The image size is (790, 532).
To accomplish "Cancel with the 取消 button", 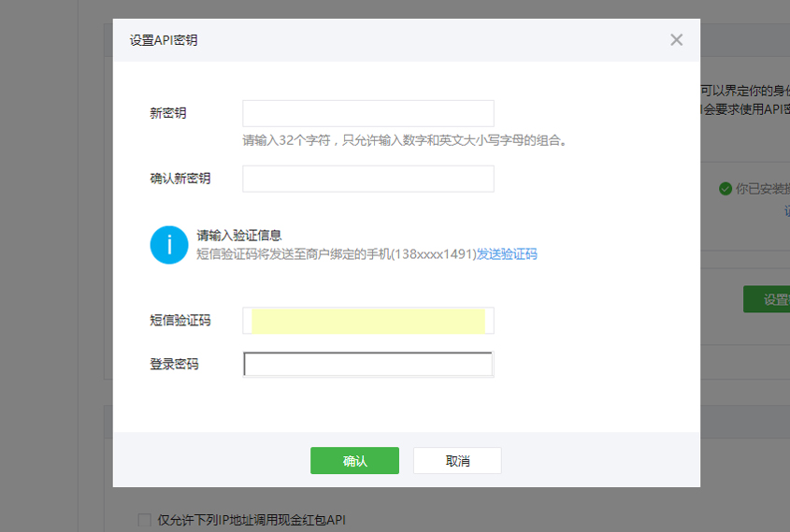I will [457, 461].
